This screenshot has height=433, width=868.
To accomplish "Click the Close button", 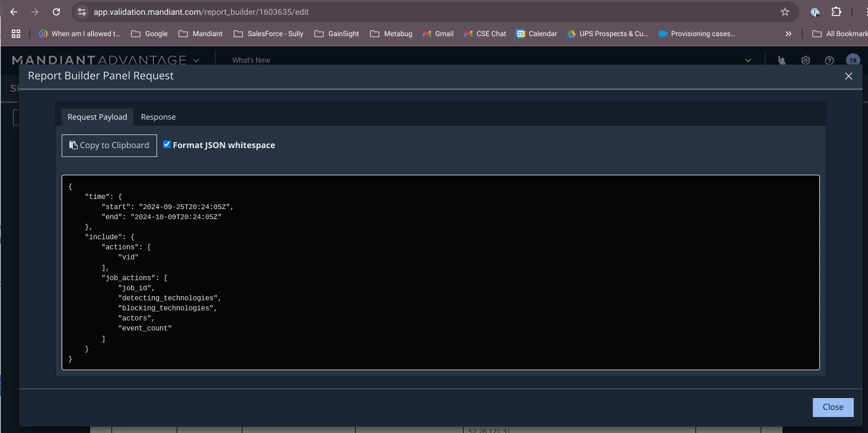I will 833,407.
